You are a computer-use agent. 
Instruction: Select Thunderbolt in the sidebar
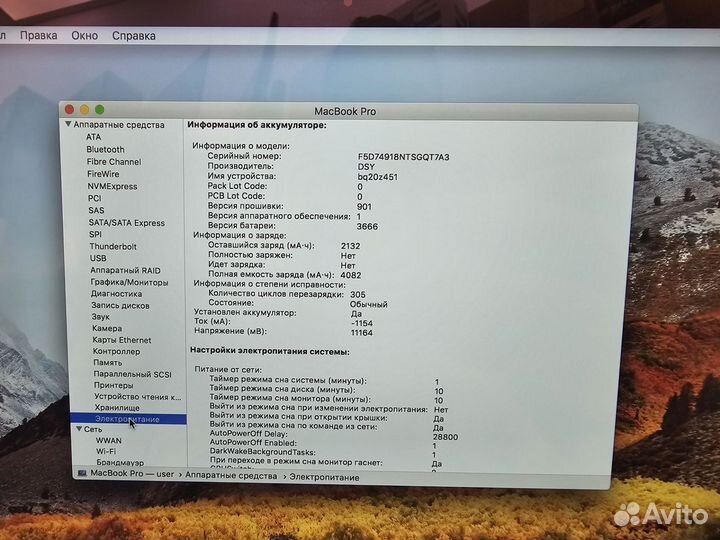pyautogui.click(x=113, y=246)
